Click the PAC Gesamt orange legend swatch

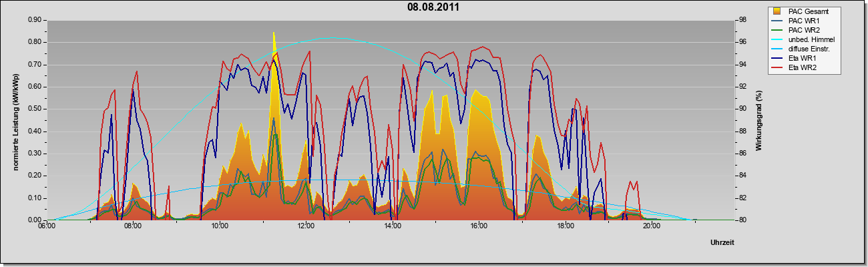(777, 11)
